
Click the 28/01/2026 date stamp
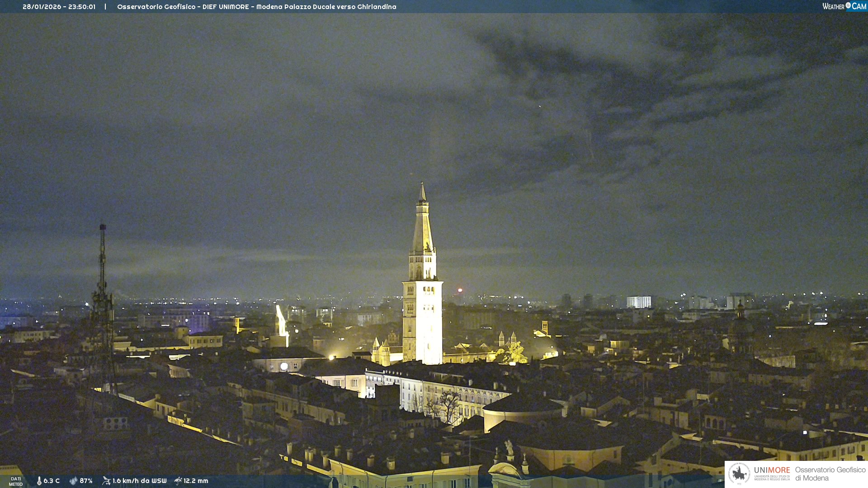[x=42, y=7]
